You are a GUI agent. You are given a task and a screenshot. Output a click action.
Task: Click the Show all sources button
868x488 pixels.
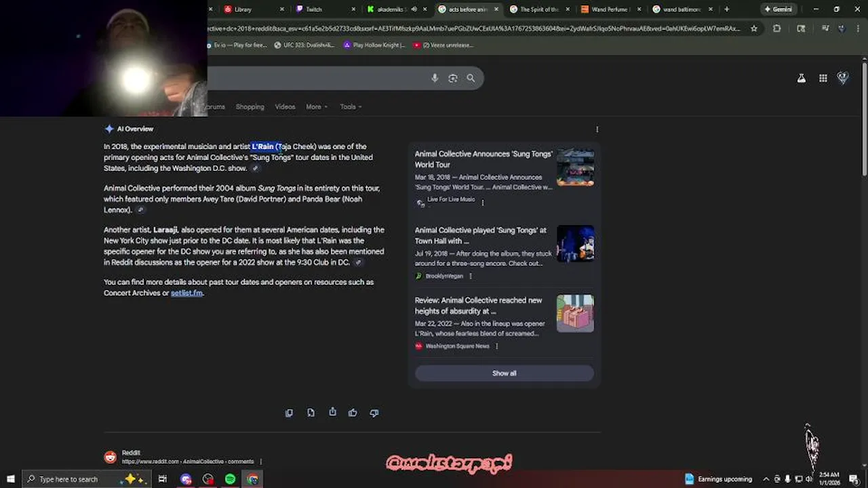(x=504, y=373)
